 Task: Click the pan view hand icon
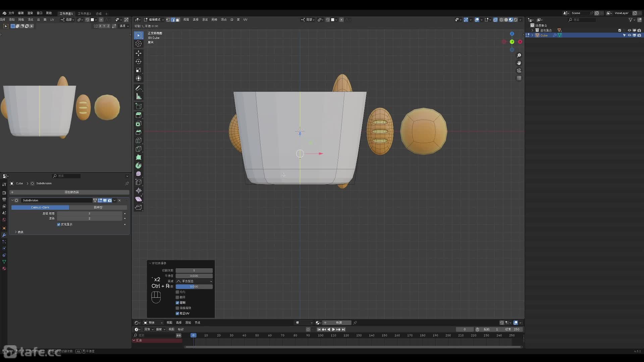click(x=519, y=63)
